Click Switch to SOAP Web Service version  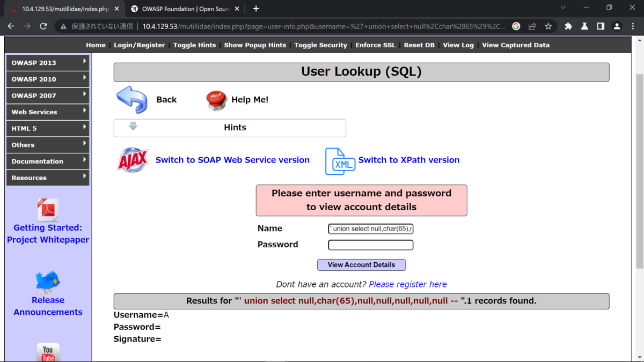coord(232,160)
